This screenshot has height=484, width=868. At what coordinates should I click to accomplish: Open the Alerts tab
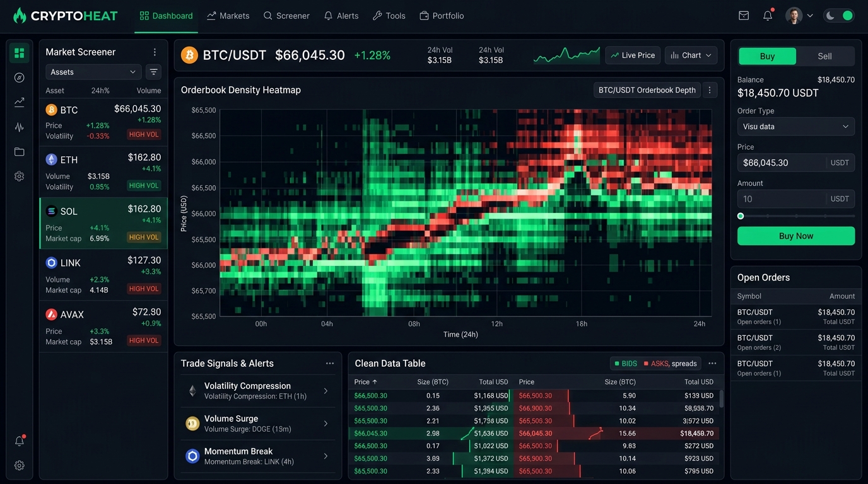pyautogui.click(x=341, y=16)
